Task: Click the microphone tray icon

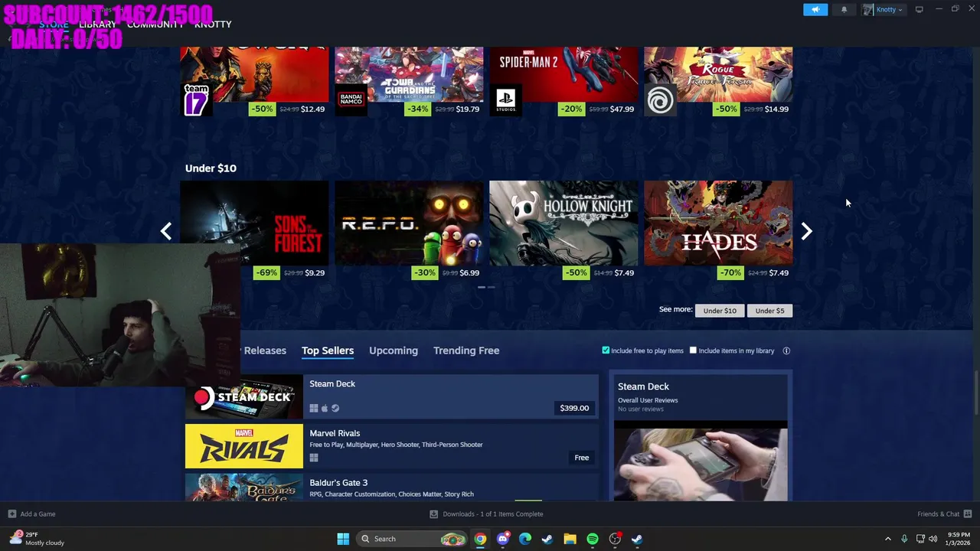Action: click(904, 539)
